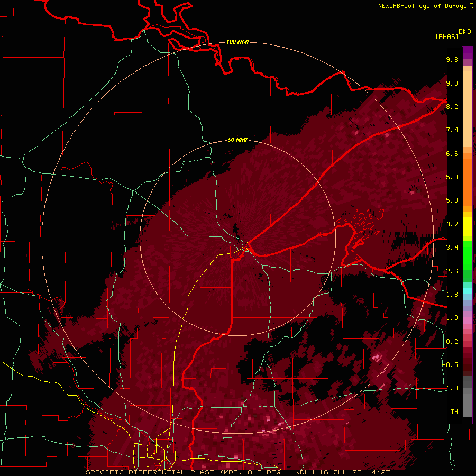Click the NEXLAB-College of DuPage credit text
This screenshot has width=476, height=476.
[x=425, y=6]
